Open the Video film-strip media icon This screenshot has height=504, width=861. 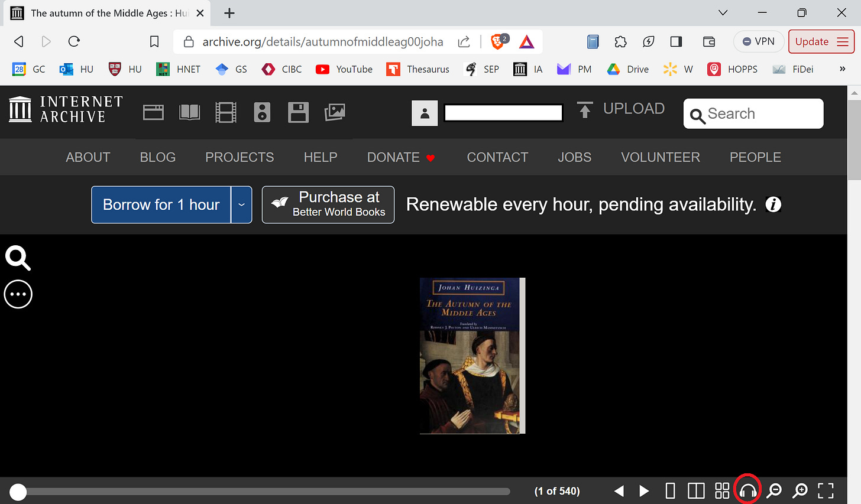pos(226,112)
